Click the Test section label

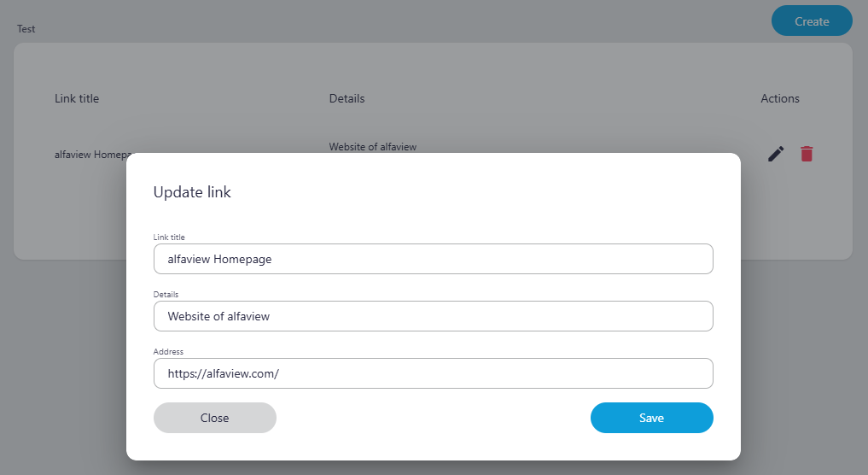pyautogui.click(x=26, y=29)
